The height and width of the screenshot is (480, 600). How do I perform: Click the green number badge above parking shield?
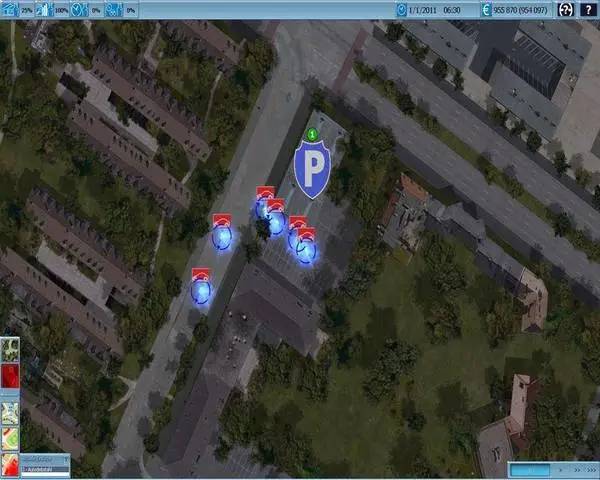click(313, 134)
